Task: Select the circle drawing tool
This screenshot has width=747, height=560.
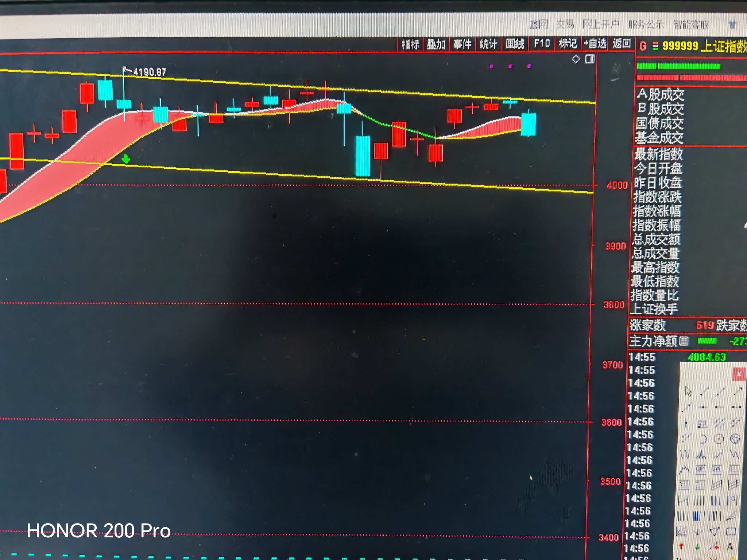Action: click(719, 439)
